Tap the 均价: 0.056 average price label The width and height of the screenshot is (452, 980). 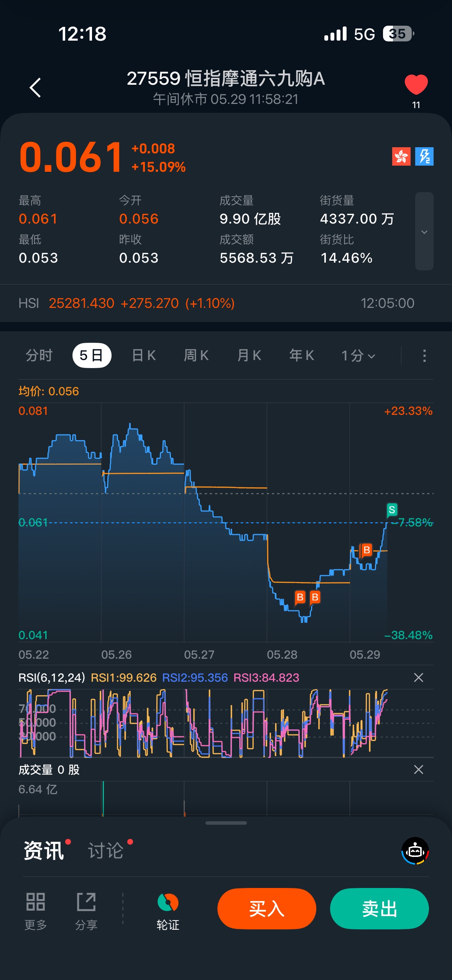point(49,391)
